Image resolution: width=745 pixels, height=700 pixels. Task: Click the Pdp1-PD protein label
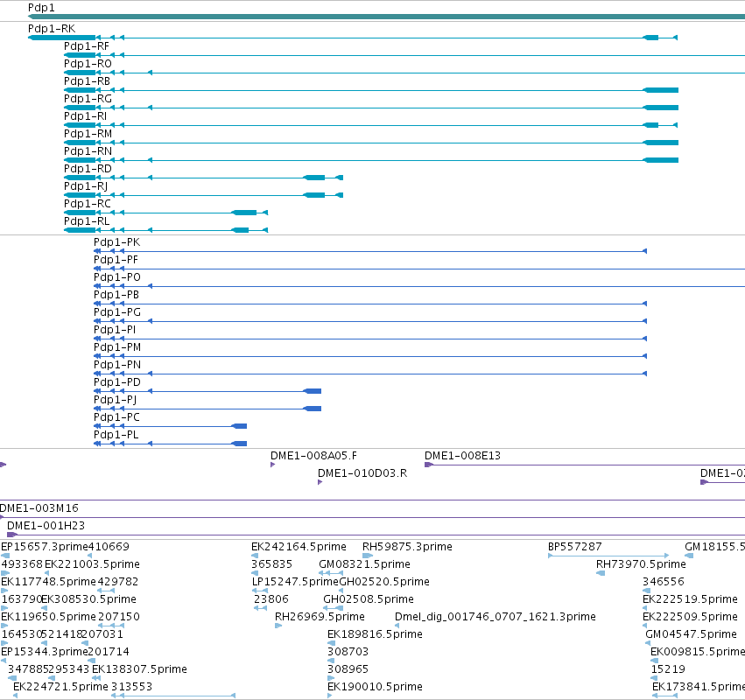pyautogui.click(x=117, y=382)
